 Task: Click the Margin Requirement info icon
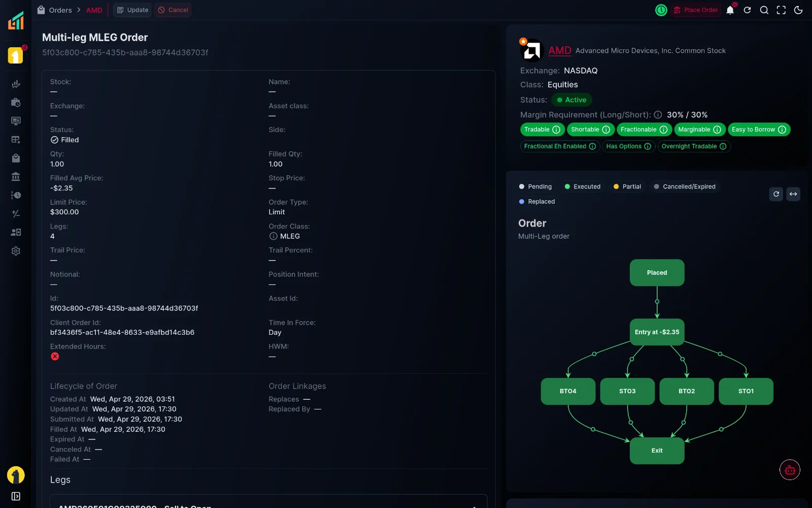click(658, 115)
